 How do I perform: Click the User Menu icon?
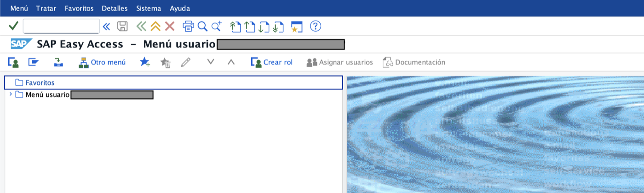[x=13, y=62]
